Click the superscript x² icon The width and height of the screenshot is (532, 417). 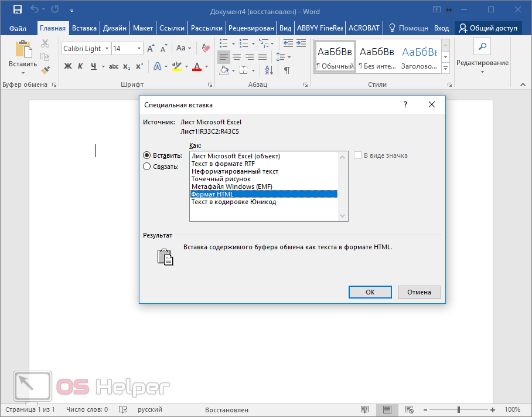(139, 66)
